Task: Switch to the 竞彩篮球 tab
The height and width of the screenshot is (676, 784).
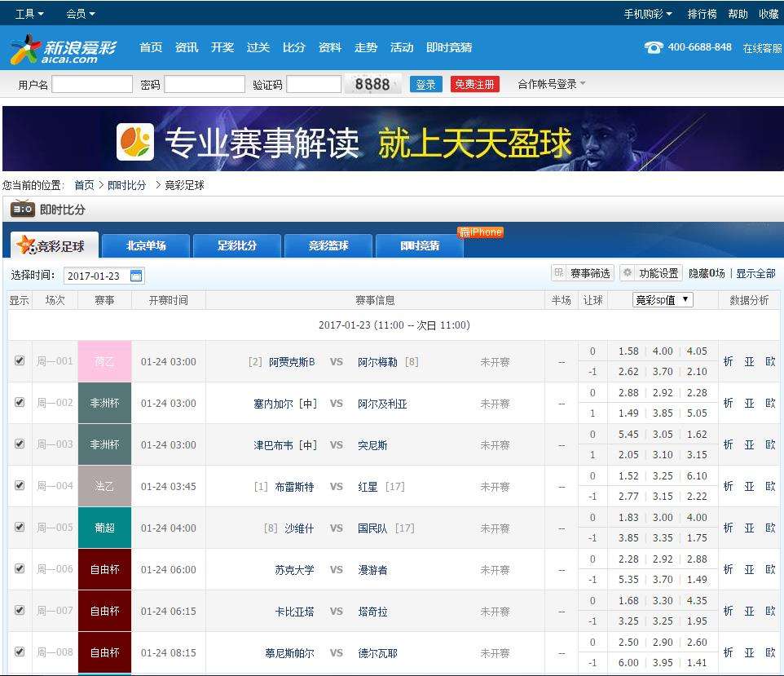Action: pos(328,245)
